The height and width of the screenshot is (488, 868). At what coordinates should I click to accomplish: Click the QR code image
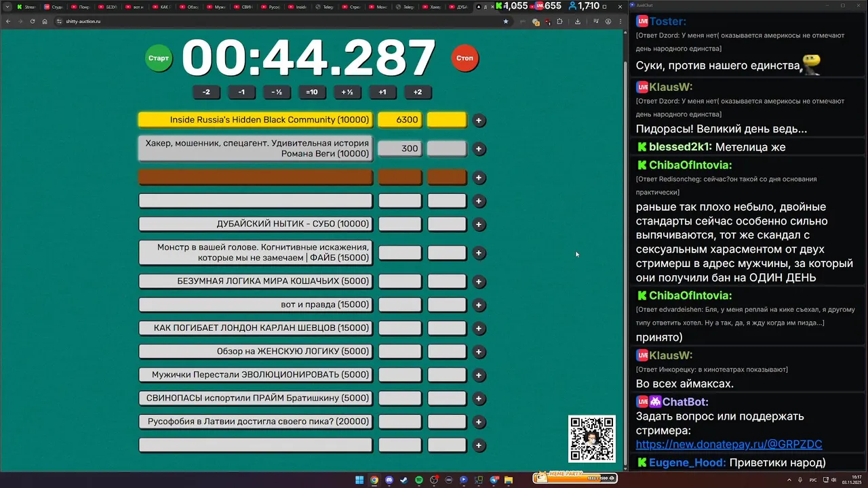(592, 439)
